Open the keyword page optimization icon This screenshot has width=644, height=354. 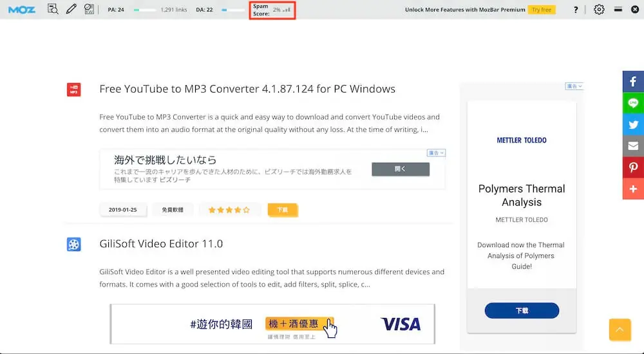click(89, 9)
